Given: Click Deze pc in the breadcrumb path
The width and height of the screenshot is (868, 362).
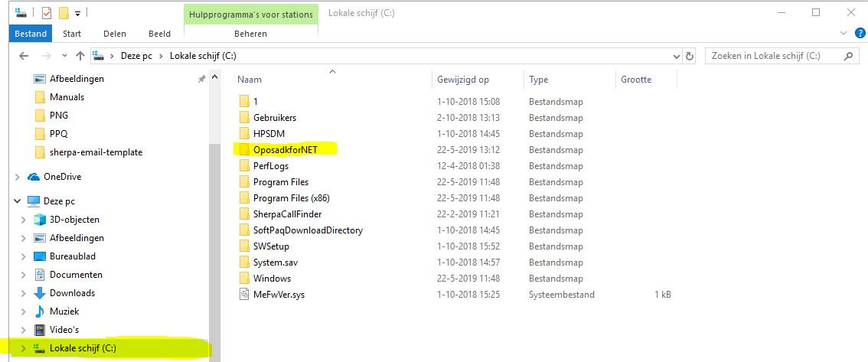Looking at the screenshot, I should click(136, 56).
